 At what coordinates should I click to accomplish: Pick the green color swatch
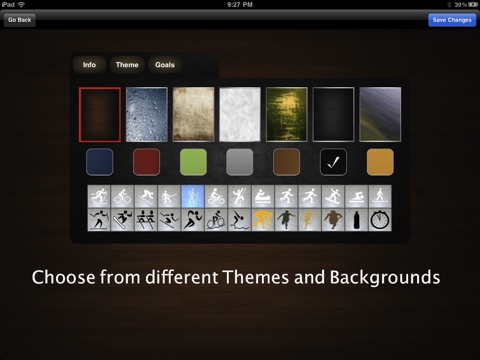[193, 162]
